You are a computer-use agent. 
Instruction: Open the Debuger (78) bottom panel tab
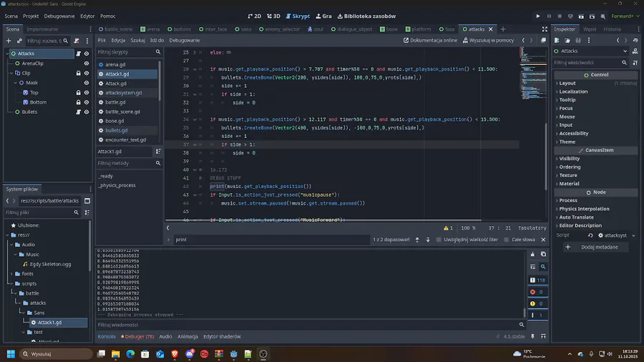[x=137, y=336]
